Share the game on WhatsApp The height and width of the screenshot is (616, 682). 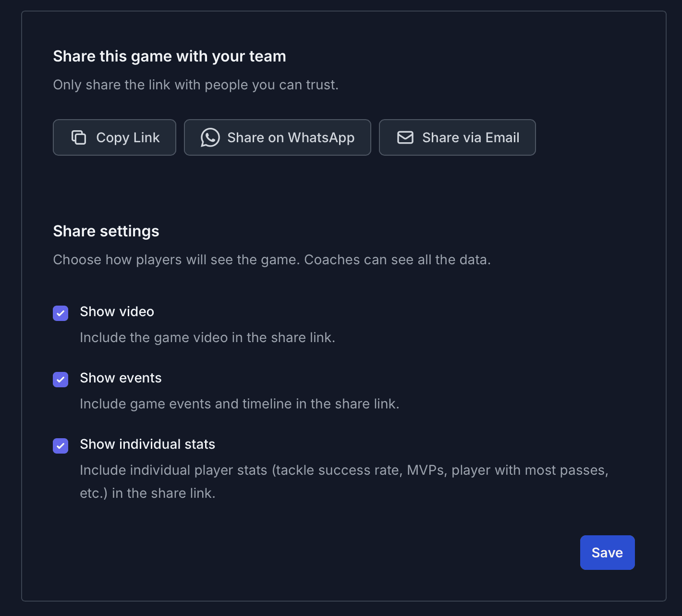coord(278,137)
